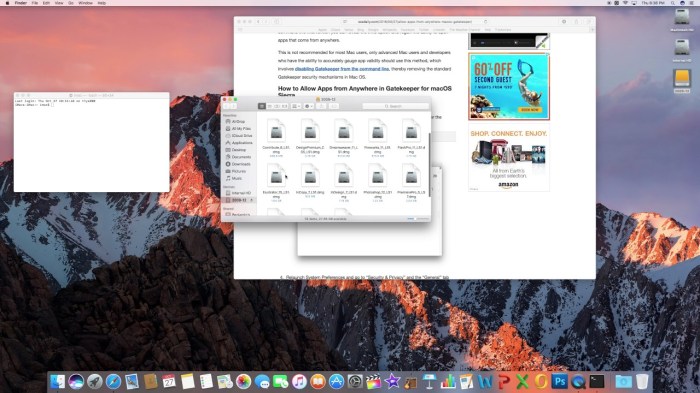Viewport: 700px width, 393px height.
Task: Open the Finder action gear dropdown
Action: pyautogui.click(x=308, y=106)
